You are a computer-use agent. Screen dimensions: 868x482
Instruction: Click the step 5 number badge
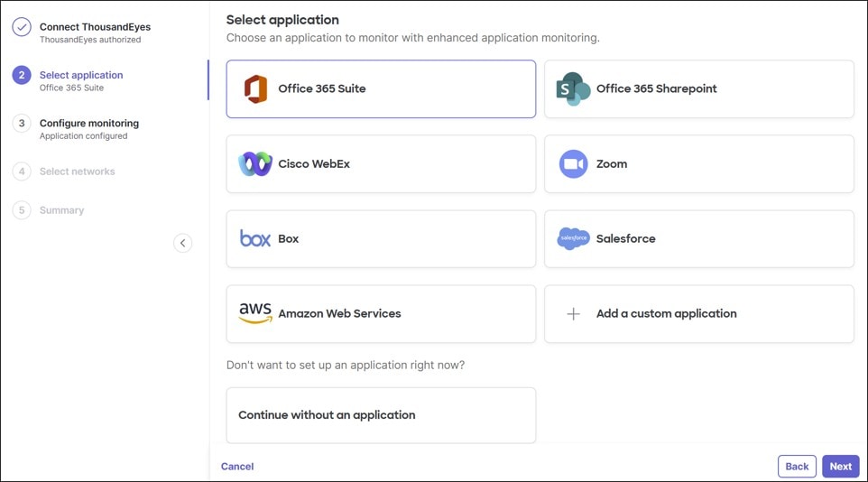click(x=22, y=210)
